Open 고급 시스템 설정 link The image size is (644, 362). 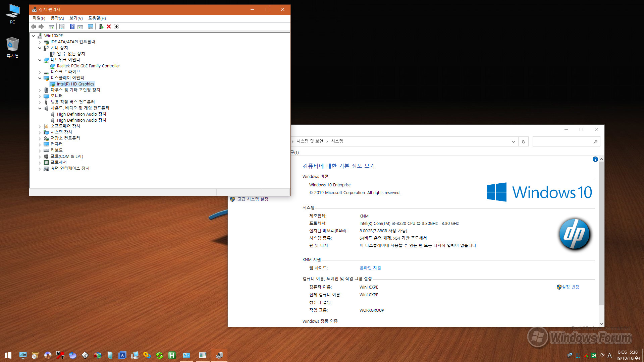click(x=253, y=199)
